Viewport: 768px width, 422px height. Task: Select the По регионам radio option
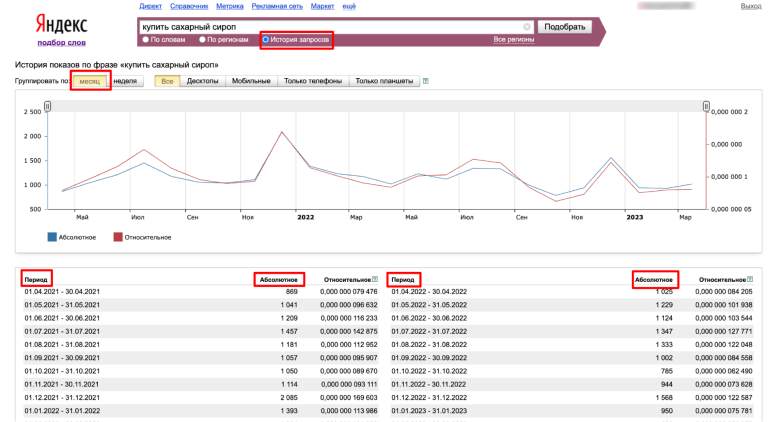[x=202, y=40]
